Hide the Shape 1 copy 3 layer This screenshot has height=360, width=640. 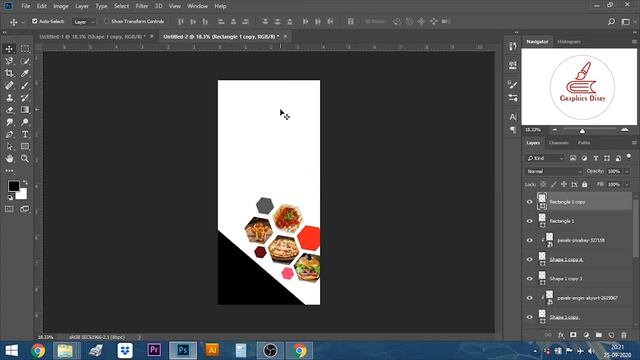pos(529,279)
